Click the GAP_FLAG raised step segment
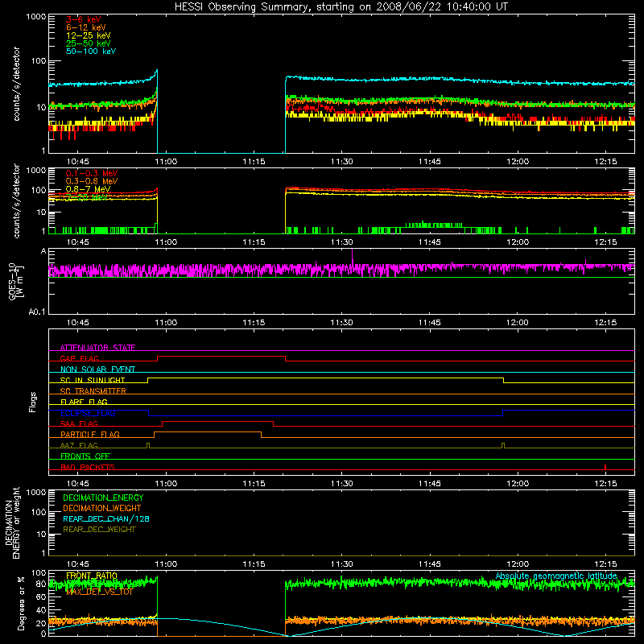The image size is (644, 644). point(221,357)
